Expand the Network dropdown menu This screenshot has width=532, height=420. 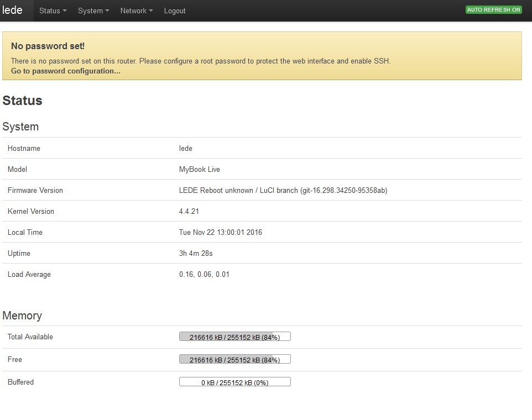137,11
